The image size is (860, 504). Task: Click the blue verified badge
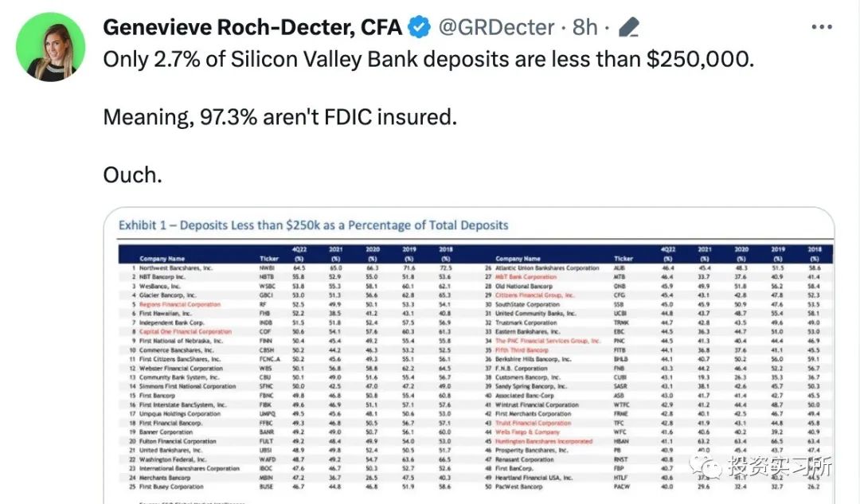[x=420, y=27]
